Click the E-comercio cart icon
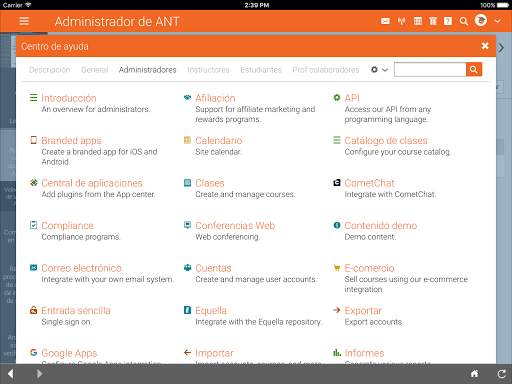The image size is (512, 384). coord(337,268)
